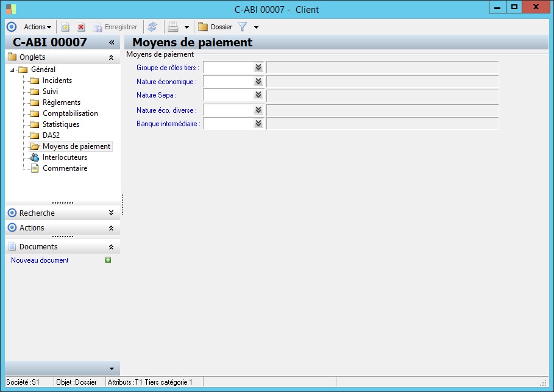Image resolution: width=554 pixels, height=392 pixels.
Task: Click the Documents section page icon
Action: (12, 246)
